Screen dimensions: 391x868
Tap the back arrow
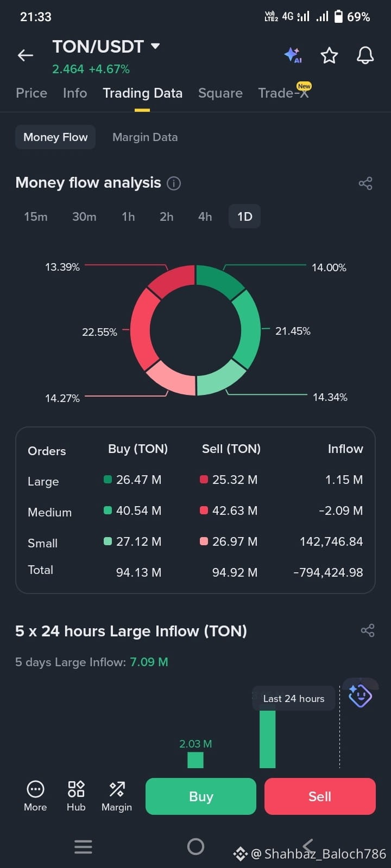click(x=26, y=55)
